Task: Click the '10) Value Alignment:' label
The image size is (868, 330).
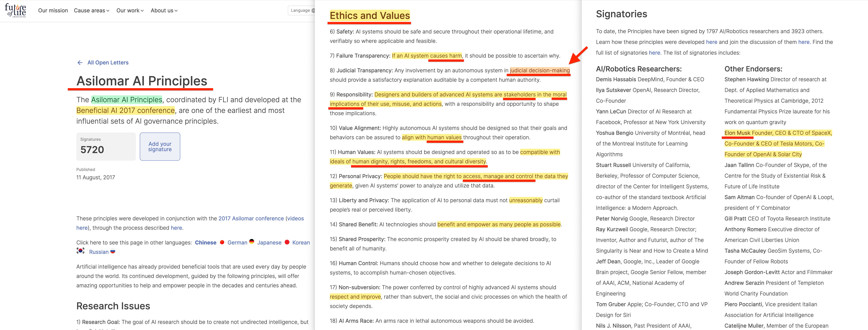Action: (x=356, y=128)
